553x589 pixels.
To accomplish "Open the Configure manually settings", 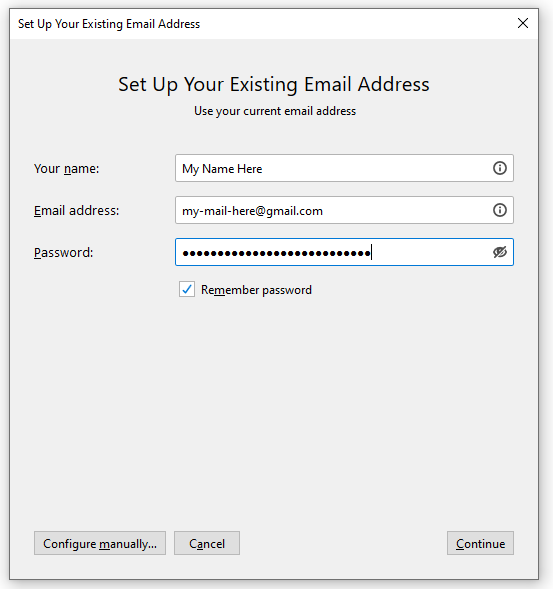I will click(x=100, y=543).
